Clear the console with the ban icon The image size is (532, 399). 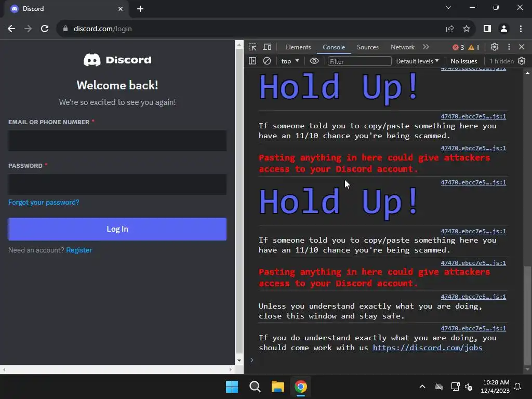pyautogui.click(x=267, y=61)
